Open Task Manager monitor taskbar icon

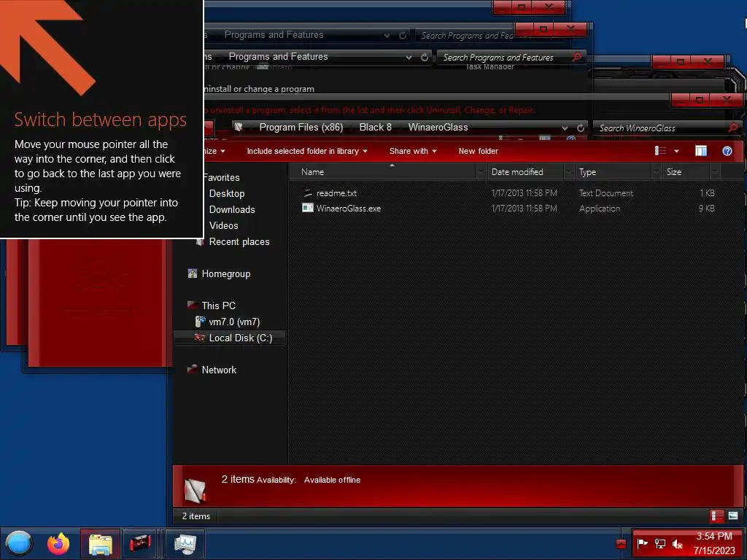[185, 544]
